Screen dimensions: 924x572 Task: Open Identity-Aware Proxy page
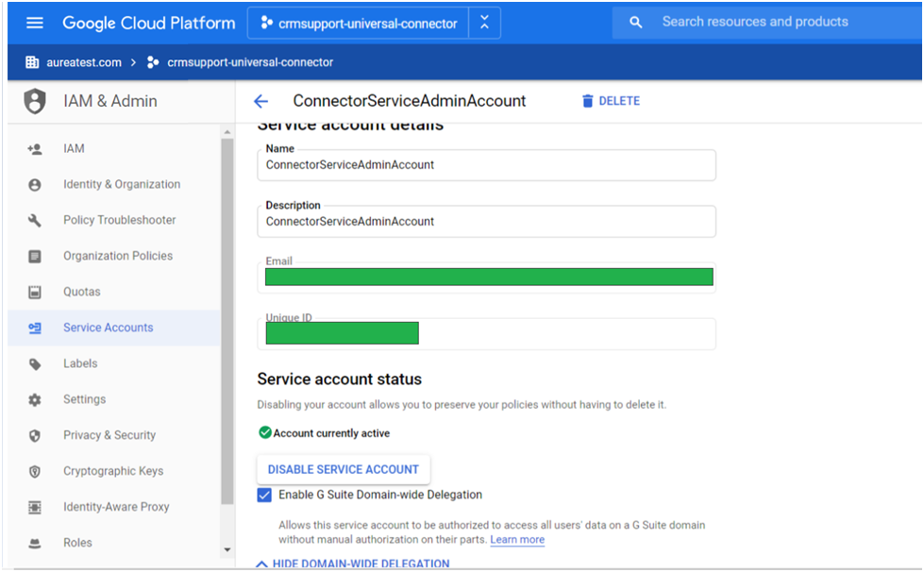click(x=116, y=507)
